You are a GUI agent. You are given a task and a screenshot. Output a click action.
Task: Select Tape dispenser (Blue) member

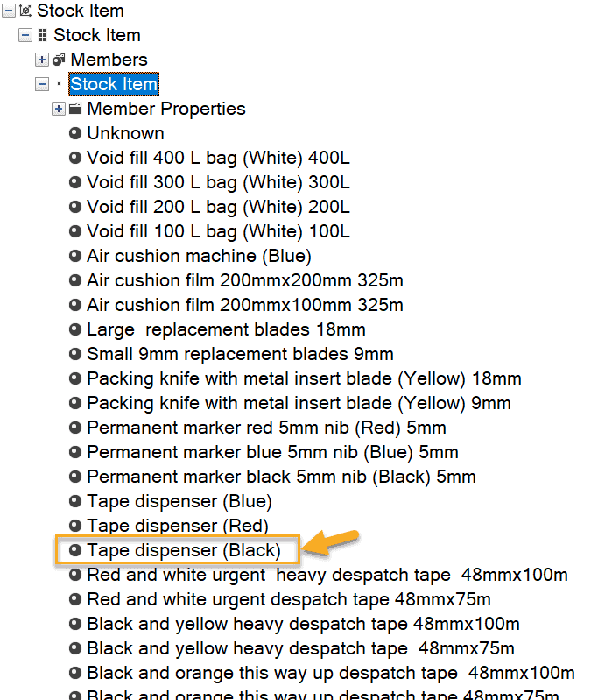pyautogui.click(x=179, y=502)
